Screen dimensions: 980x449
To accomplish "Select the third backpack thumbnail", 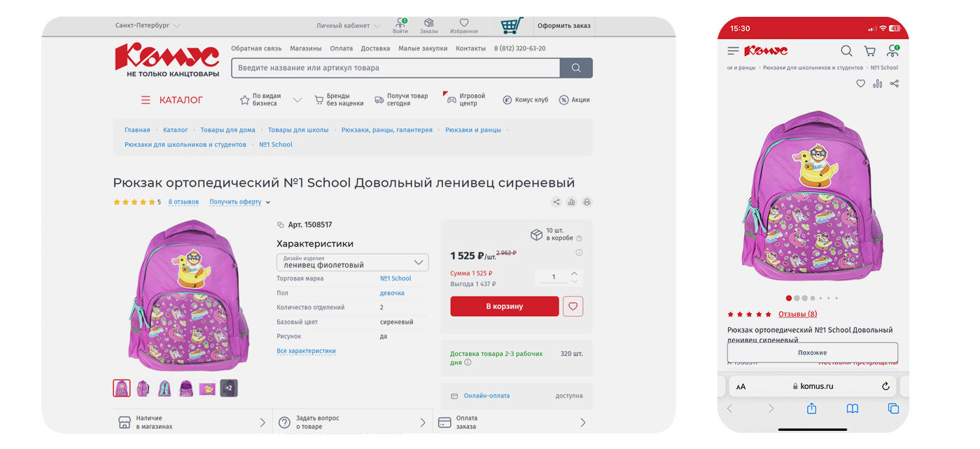I will pos(164,388).
